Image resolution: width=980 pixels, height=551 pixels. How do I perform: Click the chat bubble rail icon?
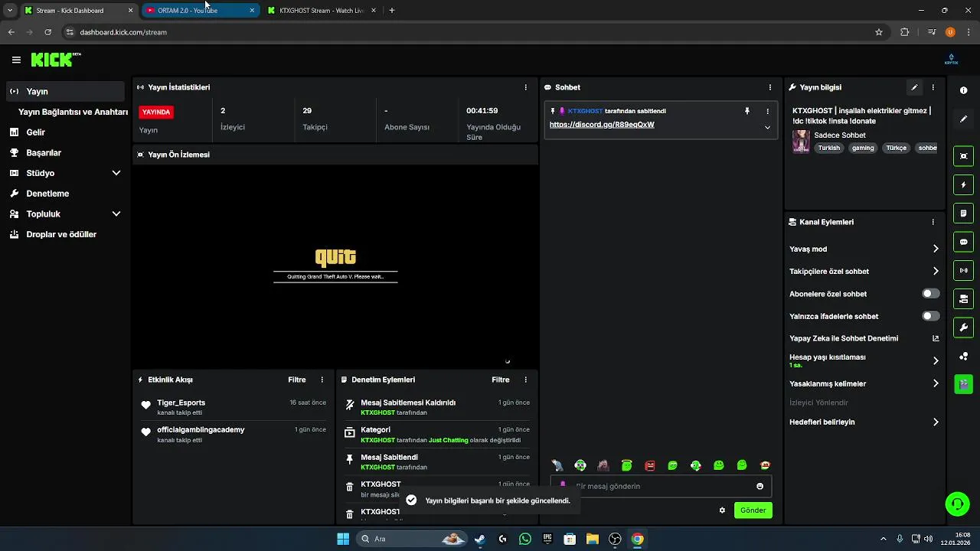pos(964,242)
